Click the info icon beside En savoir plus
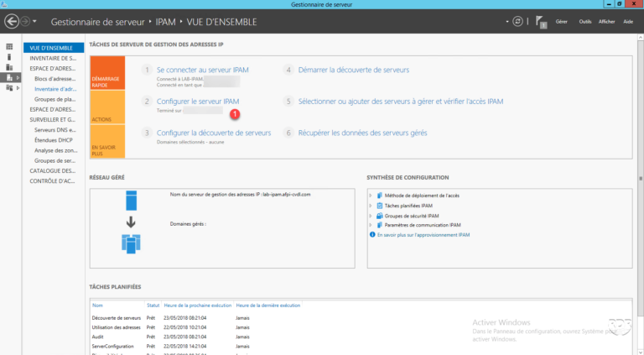The width and height of the screenshot is (644, 355). [372, 235]
